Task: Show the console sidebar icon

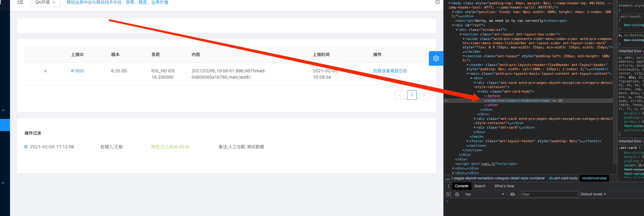Action: (448, 194)
